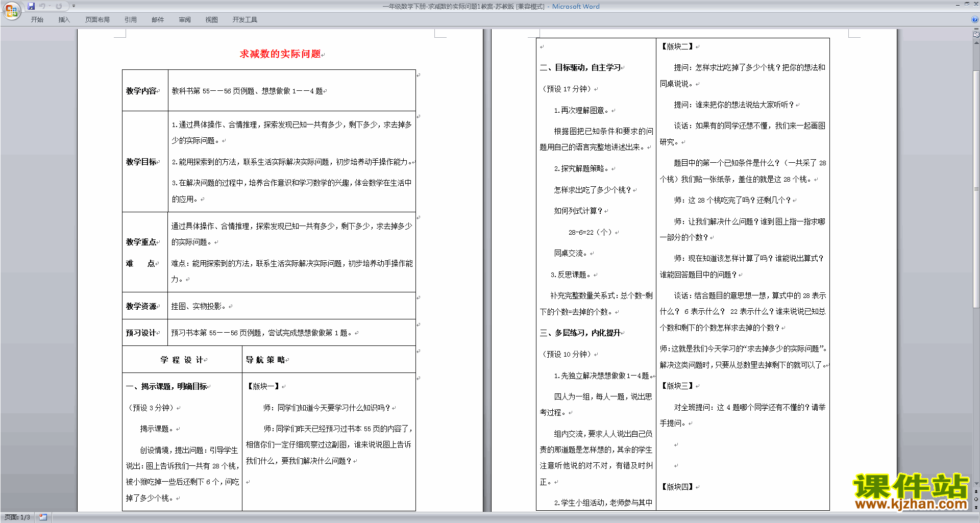Click the 学 程 设 计 header cell
The width and height of the screenshot is (980, 523).
182,360
